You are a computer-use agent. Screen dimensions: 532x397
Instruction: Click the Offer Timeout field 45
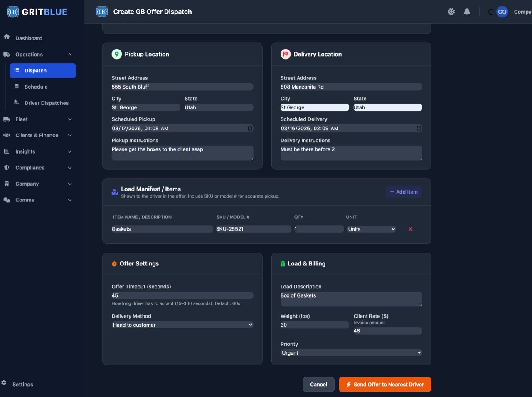coord(182,295)
